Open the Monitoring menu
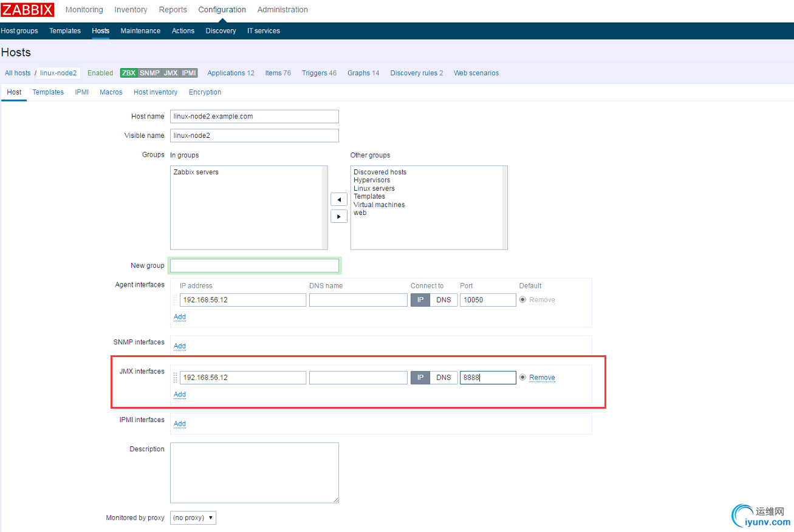The height and width of the screenshot is (532, 794). click(84, 10)
